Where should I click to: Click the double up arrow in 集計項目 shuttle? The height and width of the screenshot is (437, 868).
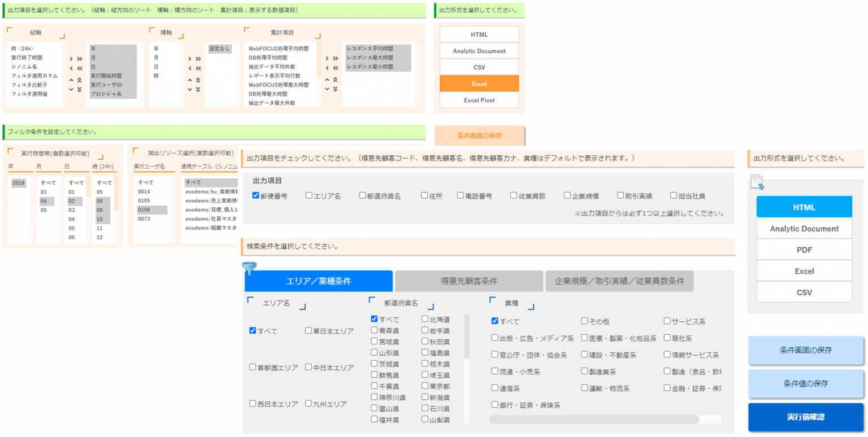tap(336, 80)
